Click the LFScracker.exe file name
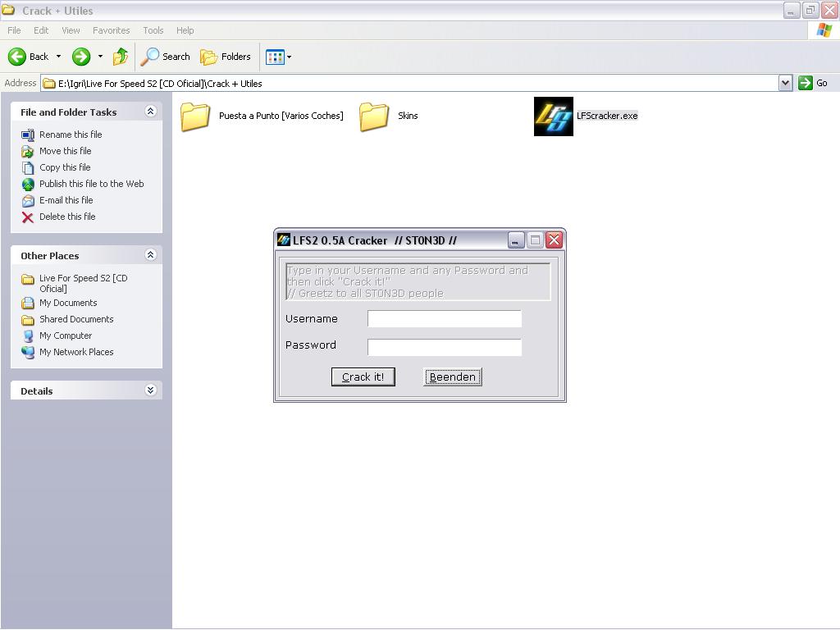Viewport: 840px width, 630px height. coord(607,116)
